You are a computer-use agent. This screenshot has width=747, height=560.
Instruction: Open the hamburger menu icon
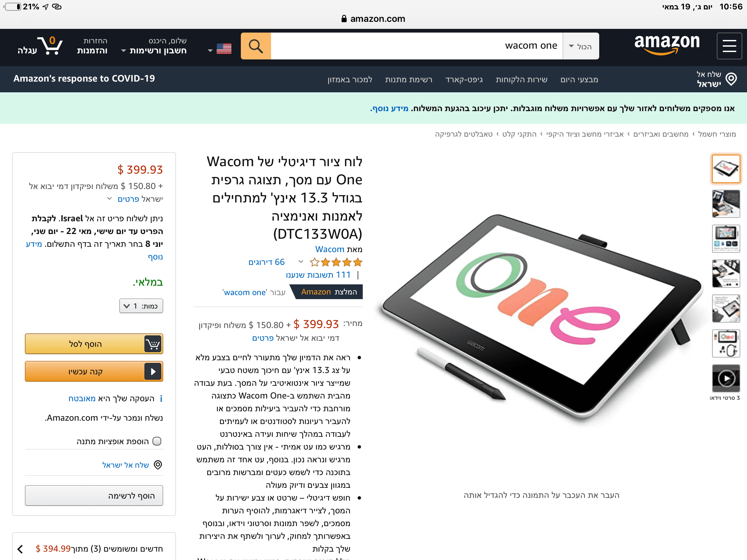729,46
